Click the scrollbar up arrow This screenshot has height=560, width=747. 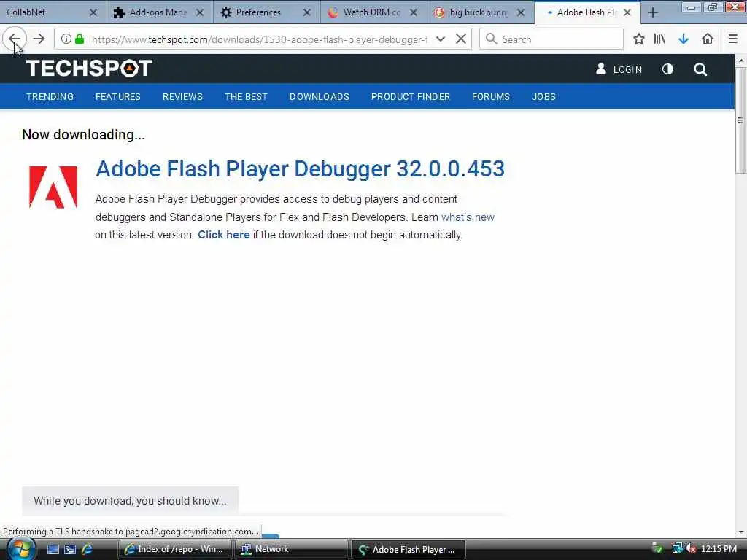pos(741,61)
